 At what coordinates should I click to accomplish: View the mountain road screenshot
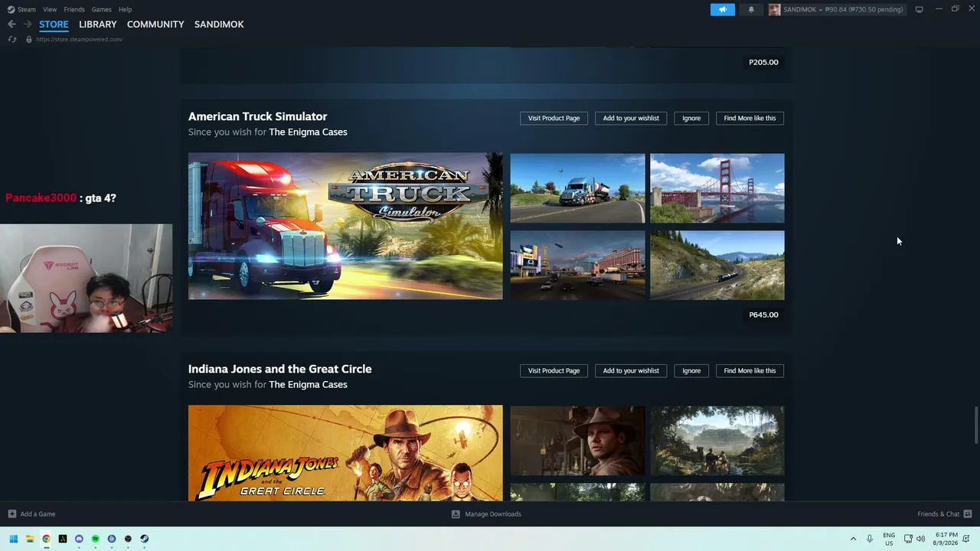click(x=717, y=266)
